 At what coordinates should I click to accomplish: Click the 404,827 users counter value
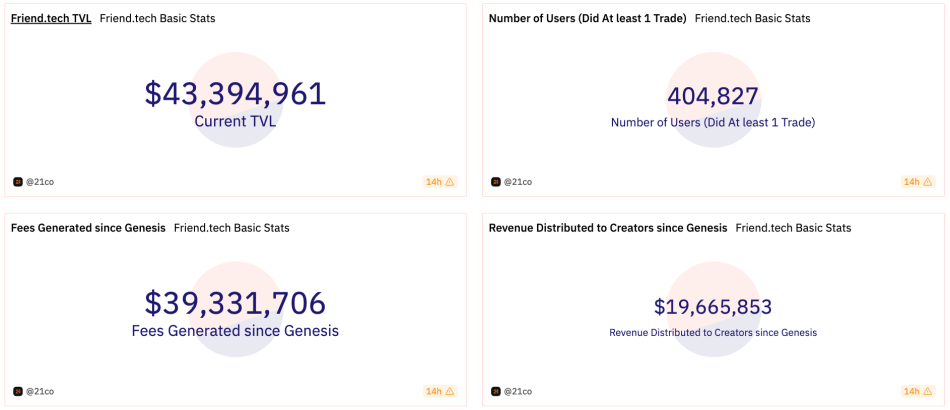[713, 97]
